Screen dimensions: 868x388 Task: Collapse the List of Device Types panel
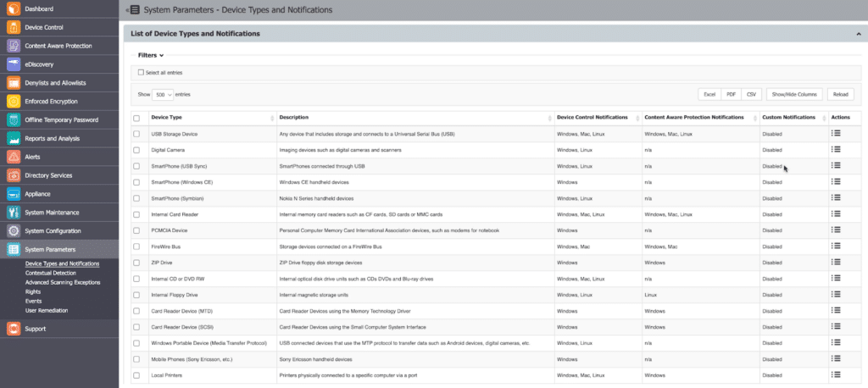(859, 34)
